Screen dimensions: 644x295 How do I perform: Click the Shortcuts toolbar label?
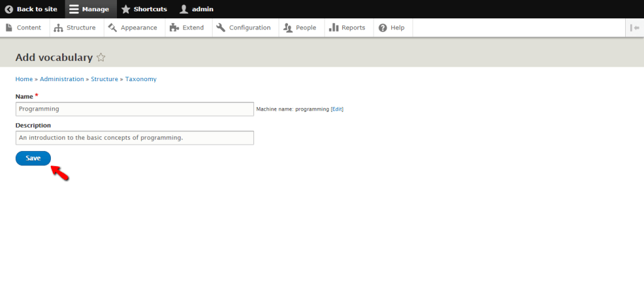[x=150, y=9]
